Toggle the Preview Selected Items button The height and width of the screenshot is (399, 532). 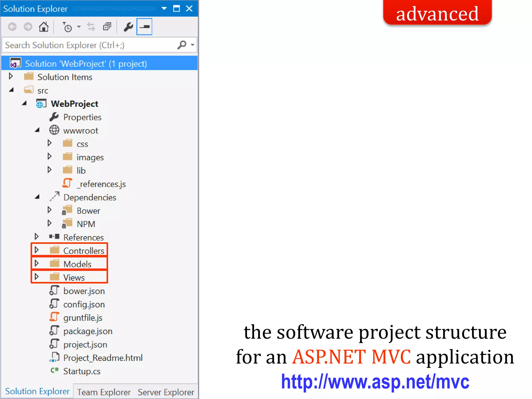(x=144, y=26)
